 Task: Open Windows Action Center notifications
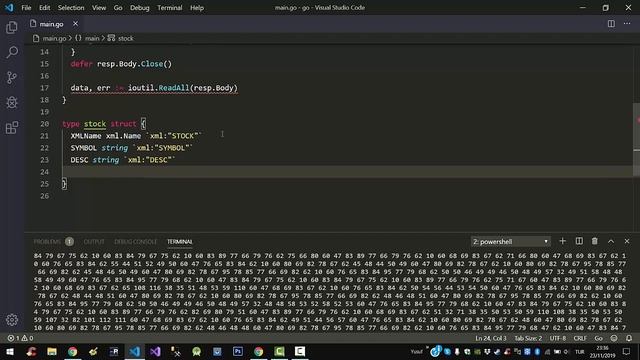(627, 351)
